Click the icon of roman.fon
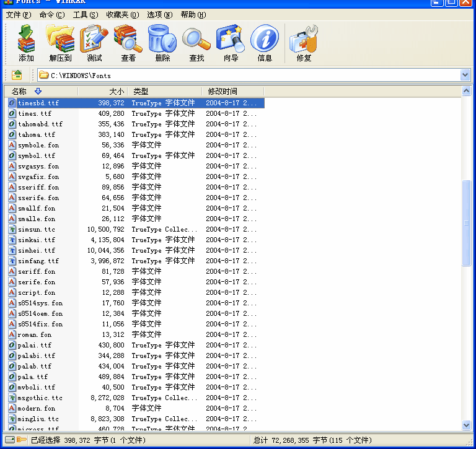The image size is (476, 449). [x=12, y=334]
